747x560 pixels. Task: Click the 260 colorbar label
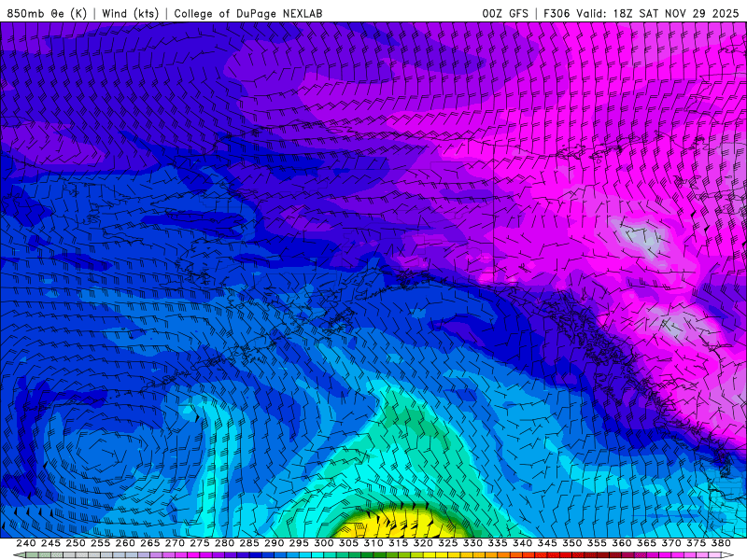pos(125,543)
